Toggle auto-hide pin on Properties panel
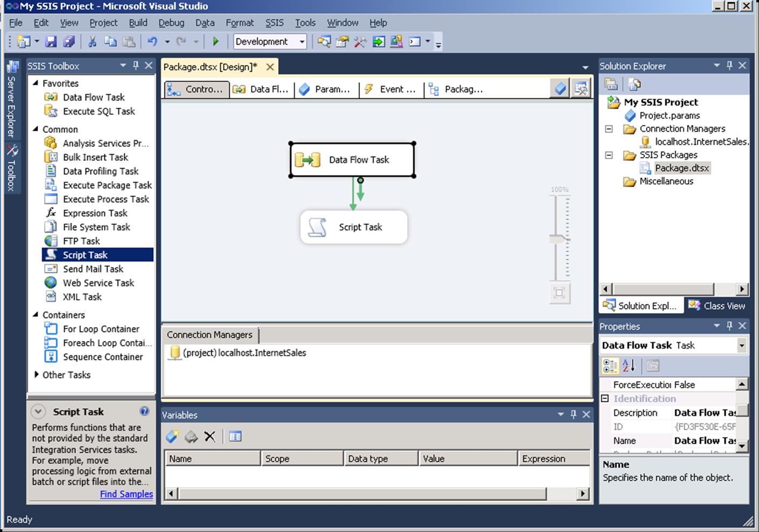759x532 pixels. coord(729,326)
